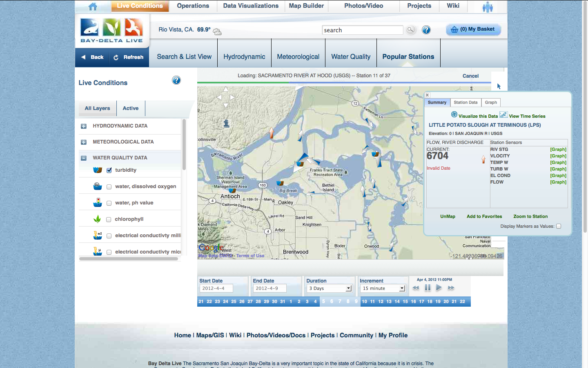Click the Start Date field
This screenshot has height=368, width=588.
216,288
